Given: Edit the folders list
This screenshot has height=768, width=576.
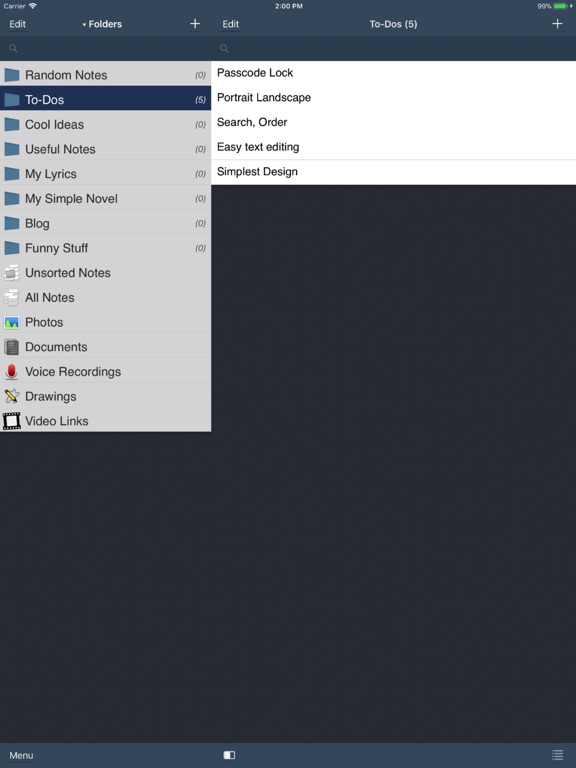Looking at the screenshot, I should pos(18,24).
